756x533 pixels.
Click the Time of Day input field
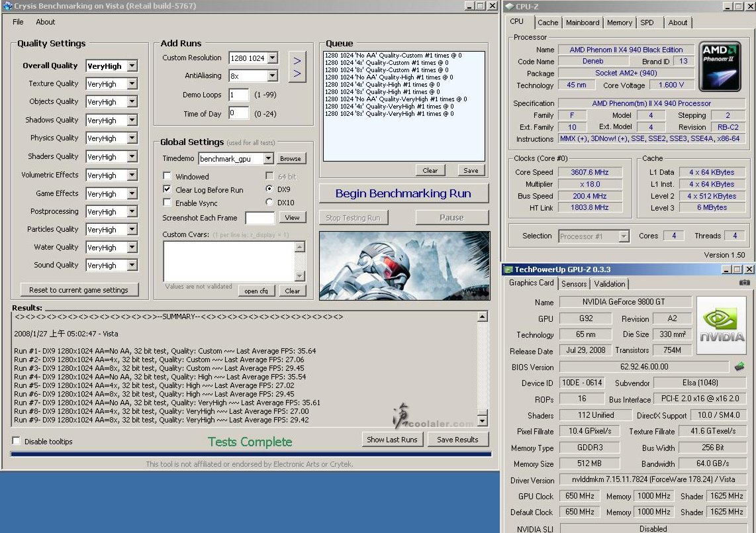239,113
